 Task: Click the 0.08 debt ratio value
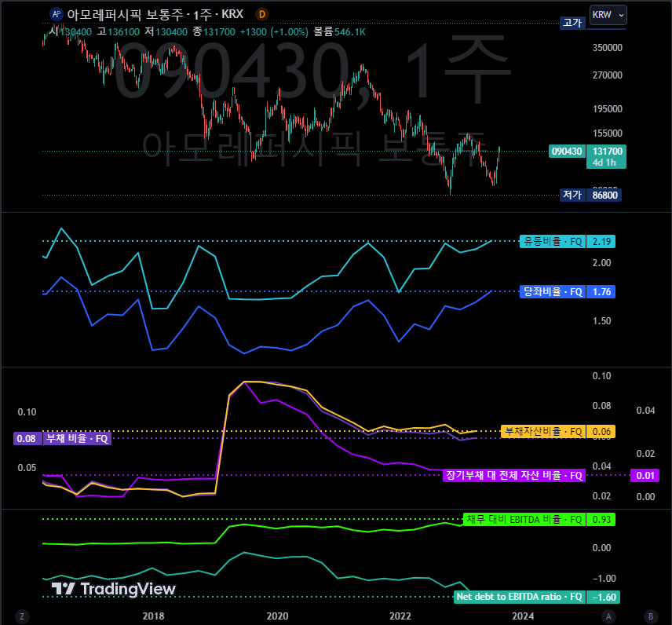tap(27, 439)
